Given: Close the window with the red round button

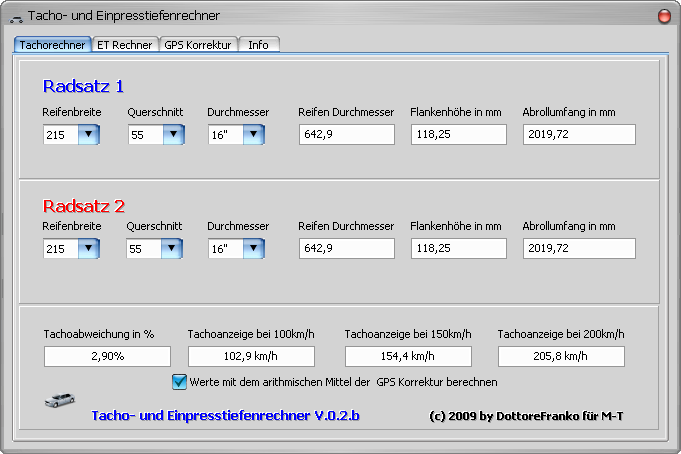Looking at the screenshot, I should click(x=664, y=17).
